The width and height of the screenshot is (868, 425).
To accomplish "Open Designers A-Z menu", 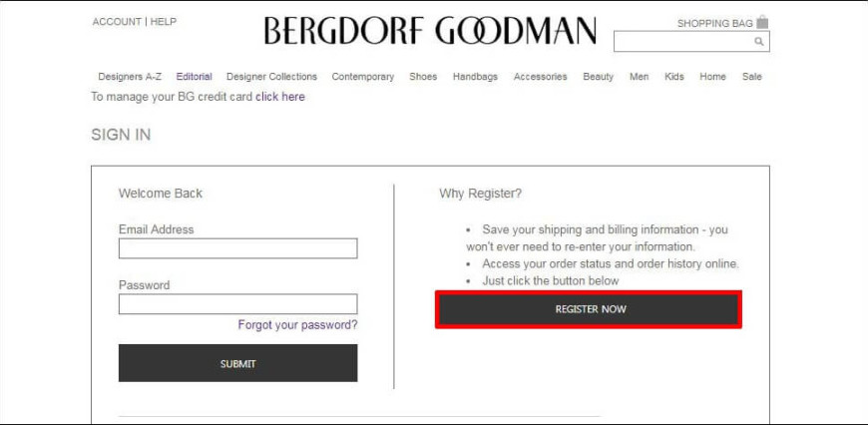I will click(130, 77).
